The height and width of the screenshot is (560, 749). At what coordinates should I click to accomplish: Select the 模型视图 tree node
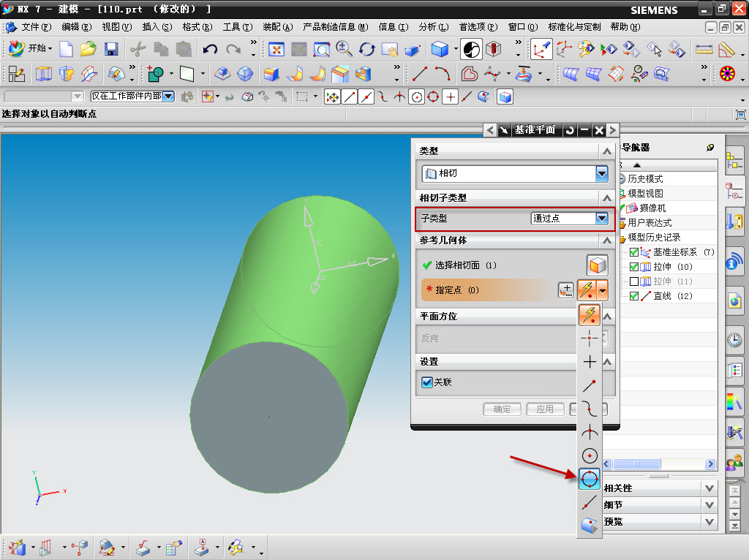point(645,193)
